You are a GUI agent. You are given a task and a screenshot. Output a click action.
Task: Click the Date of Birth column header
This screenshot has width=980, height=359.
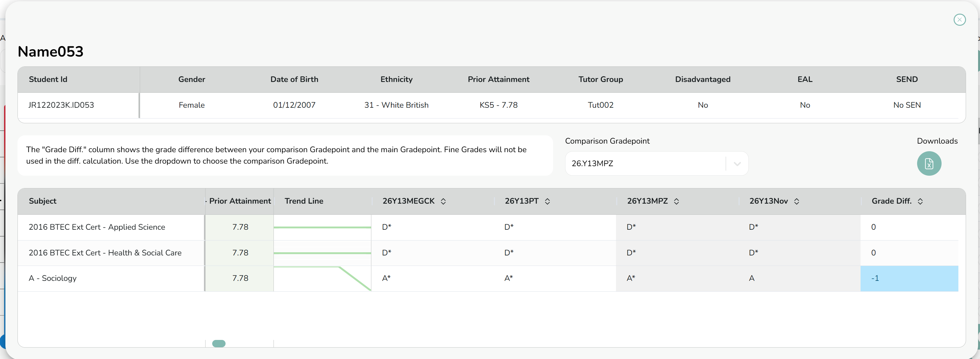tap(294, 79)
